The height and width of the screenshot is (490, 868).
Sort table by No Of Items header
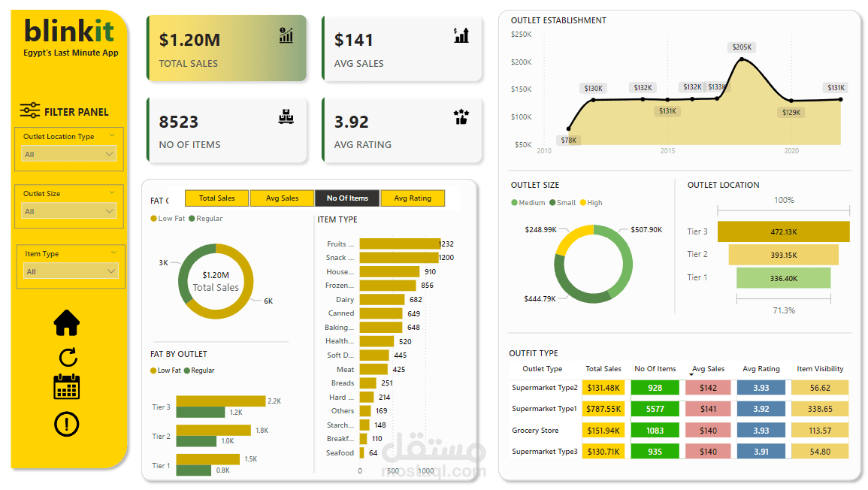[655, 369]
